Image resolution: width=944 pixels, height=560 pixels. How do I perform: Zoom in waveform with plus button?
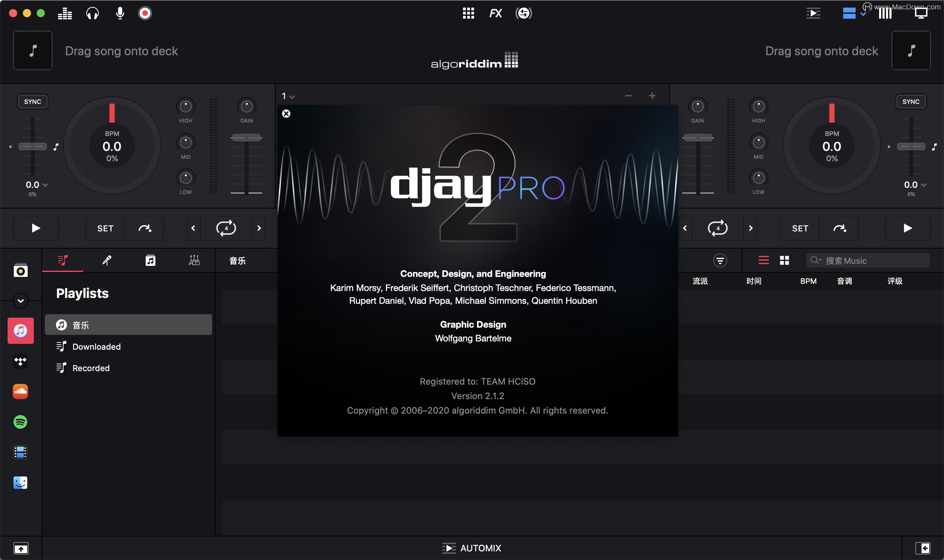pyautogui.click(x=652, y=96)
